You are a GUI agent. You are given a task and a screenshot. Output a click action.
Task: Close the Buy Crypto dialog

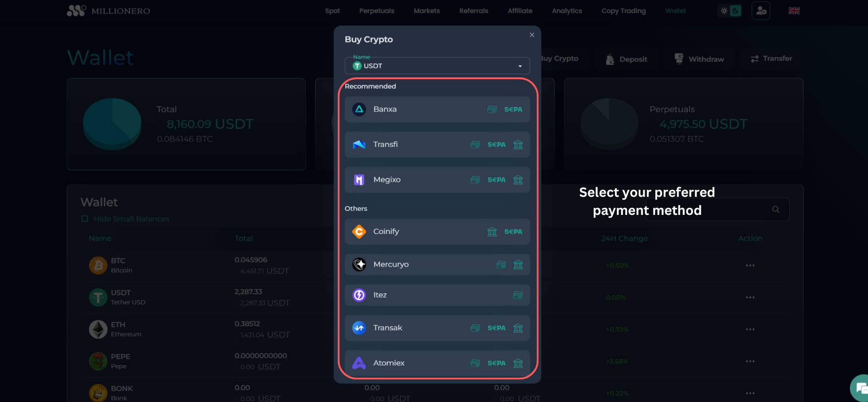coord(532,35)
